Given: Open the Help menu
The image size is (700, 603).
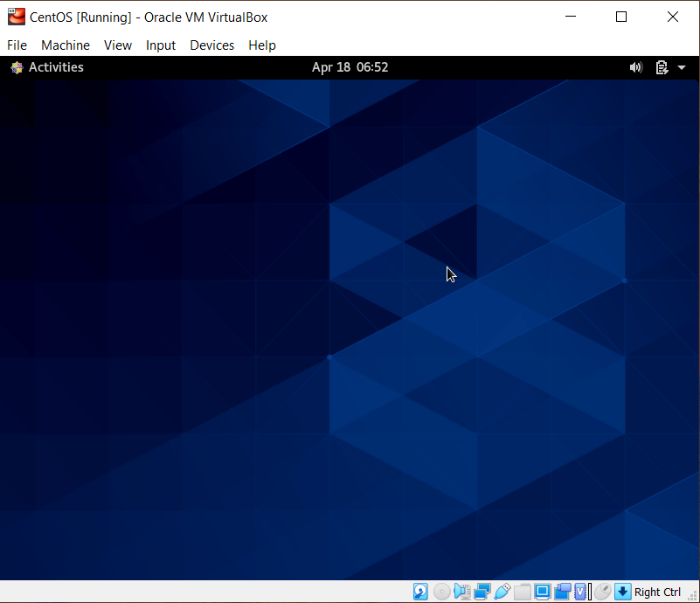Looking at the screenshot, I should tap(262, 45).
